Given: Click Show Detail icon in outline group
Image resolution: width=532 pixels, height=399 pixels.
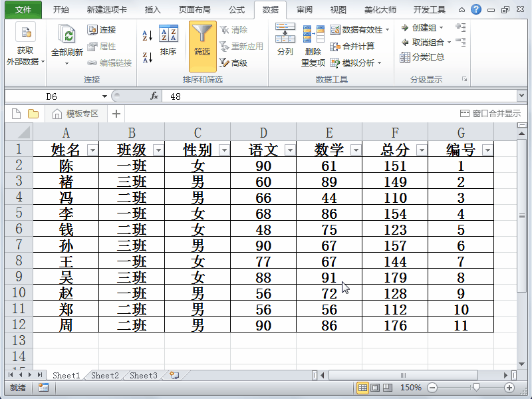Looking at the screenshot, I should (461, 27).
